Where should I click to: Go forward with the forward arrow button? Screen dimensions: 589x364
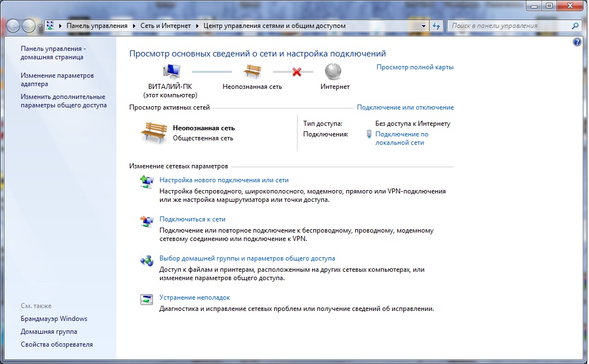tap(29, 26)
